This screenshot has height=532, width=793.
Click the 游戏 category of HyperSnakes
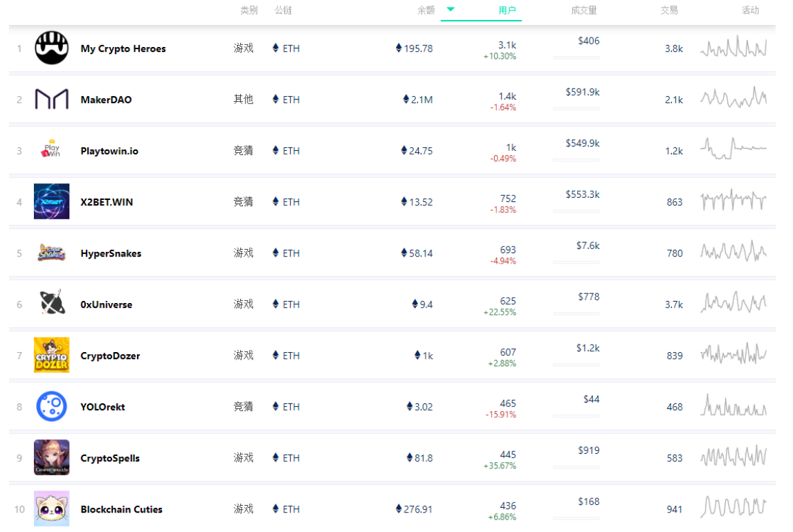(x=244, y=253)
